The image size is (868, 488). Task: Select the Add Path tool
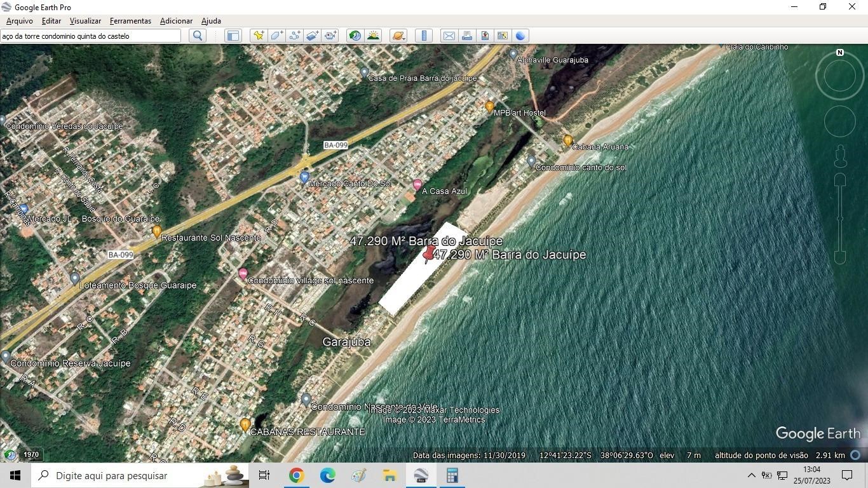[294, 36]
